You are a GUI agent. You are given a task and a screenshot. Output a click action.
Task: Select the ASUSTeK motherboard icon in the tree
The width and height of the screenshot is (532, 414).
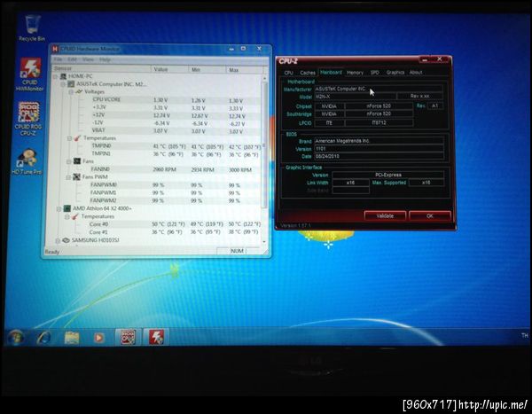coord(71,84)
